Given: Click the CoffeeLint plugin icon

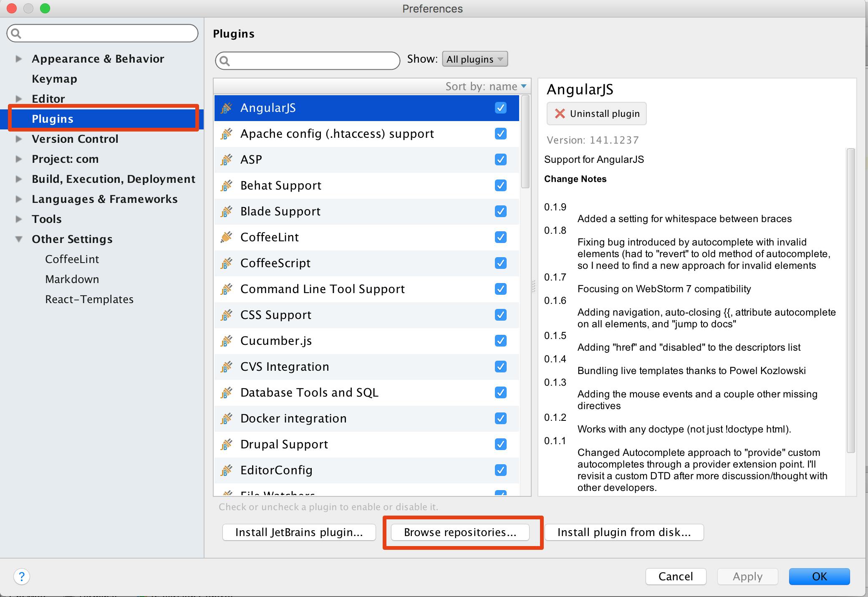Looking at the screenshot, I should [226, 238].
